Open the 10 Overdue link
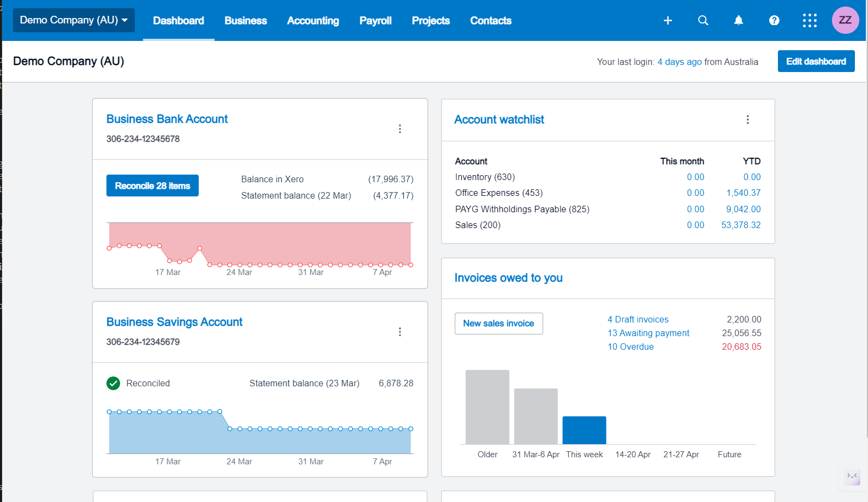868x502 pixels. click(631, 346)
